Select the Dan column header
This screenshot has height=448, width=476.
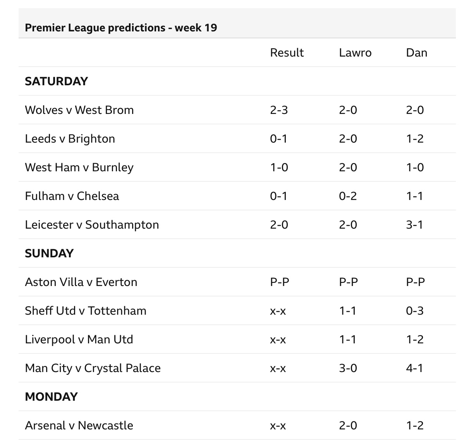[416, 53]
